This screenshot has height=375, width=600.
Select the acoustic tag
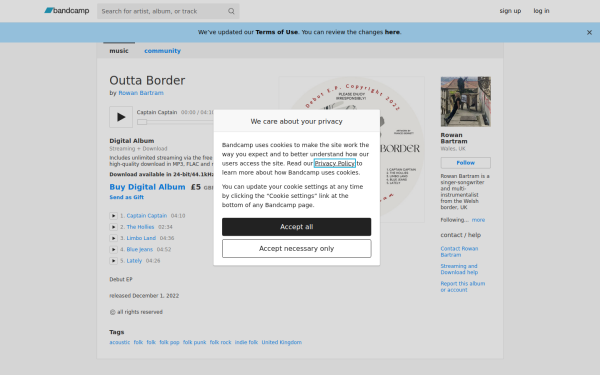[x=120, y=342]
